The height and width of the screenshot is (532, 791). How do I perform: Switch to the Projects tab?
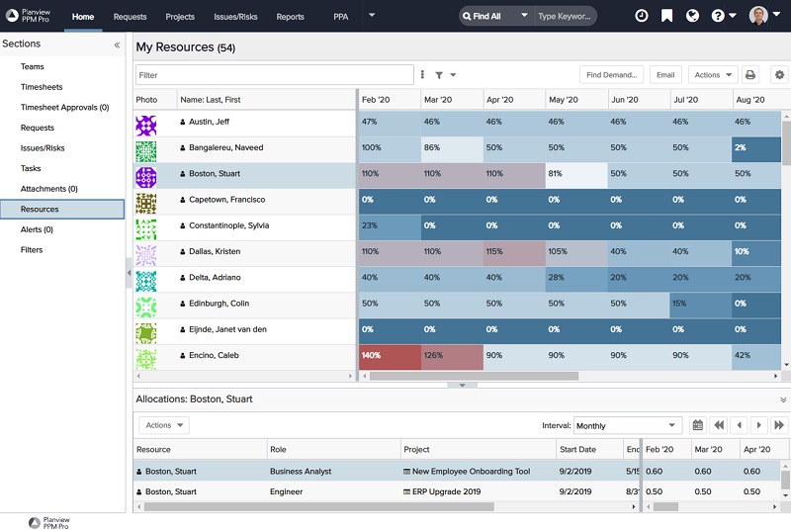click(180, 17)
